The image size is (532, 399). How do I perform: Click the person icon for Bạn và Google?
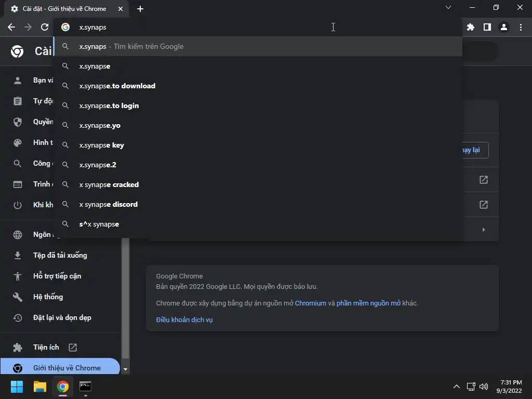[18, 81]
